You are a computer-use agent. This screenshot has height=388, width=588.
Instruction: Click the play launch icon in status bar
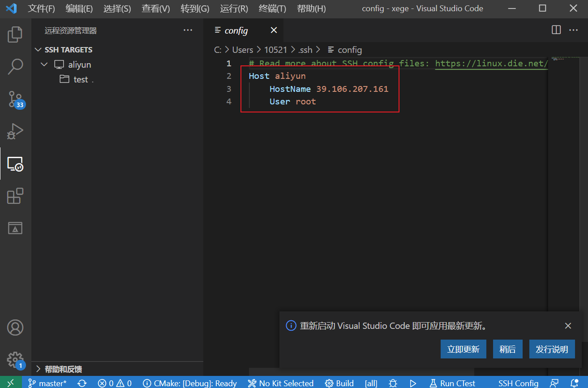413,383
